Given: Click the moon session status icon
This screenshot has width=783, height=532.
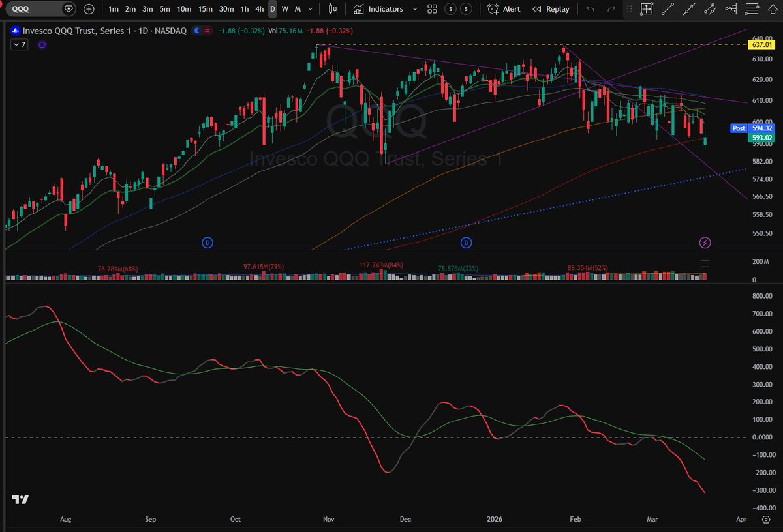Looking at the screenshot, I should [x=198, y=31].
